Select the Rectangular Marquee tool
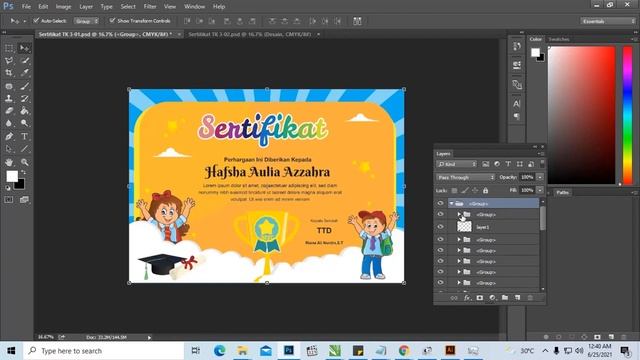 (9, 48)
